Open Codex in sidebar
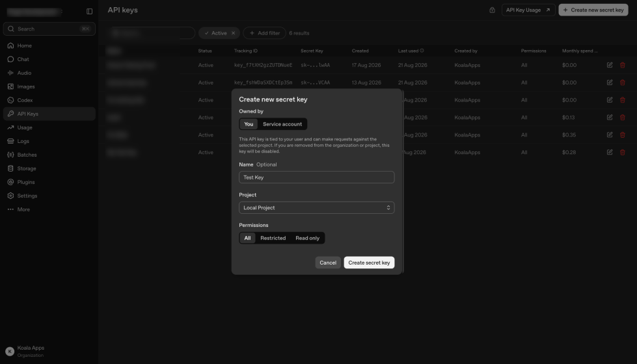Viewport: 637px width, 364px height. [49, 100]
